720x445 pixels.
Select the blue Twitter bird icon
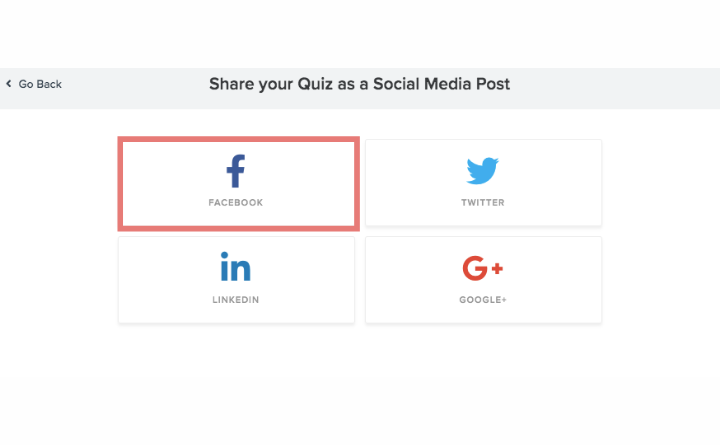483,171
